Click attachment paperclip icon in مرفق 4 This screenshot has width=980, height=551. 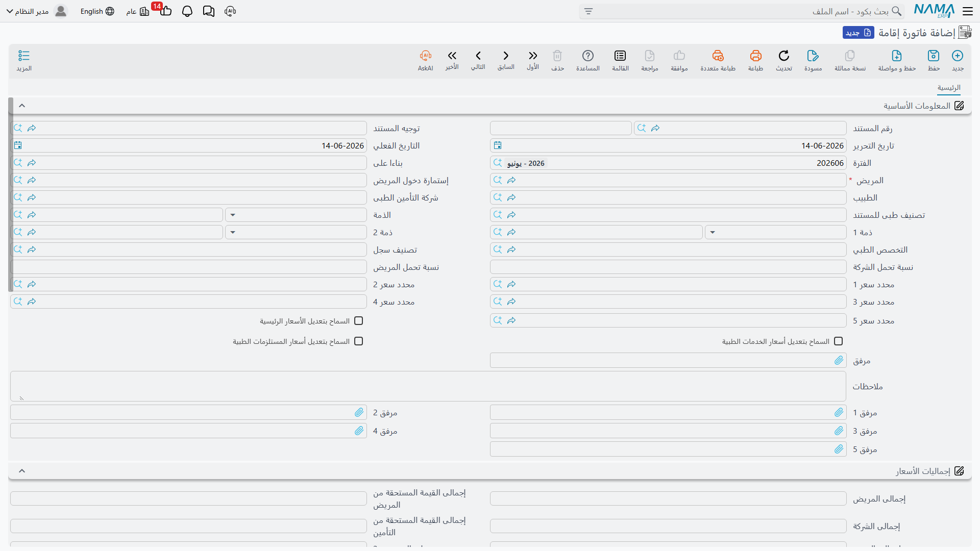[x=359, y=431]
